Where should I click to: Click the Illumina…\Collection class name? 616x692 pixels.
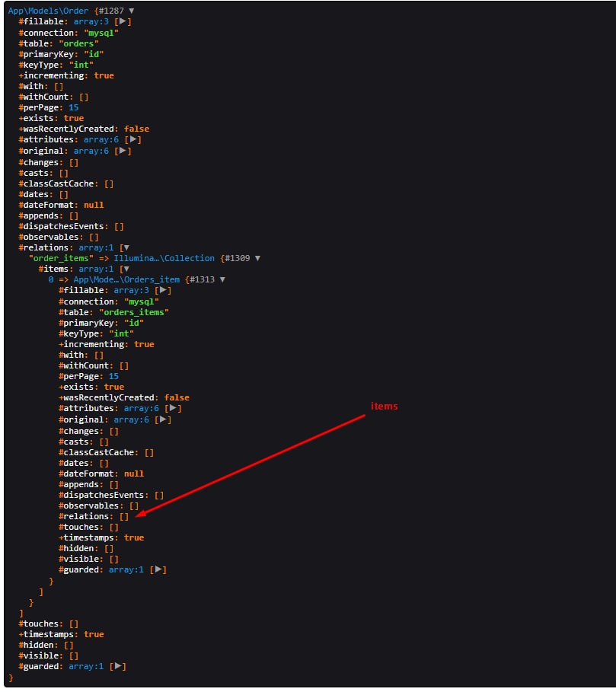point(164,258)
